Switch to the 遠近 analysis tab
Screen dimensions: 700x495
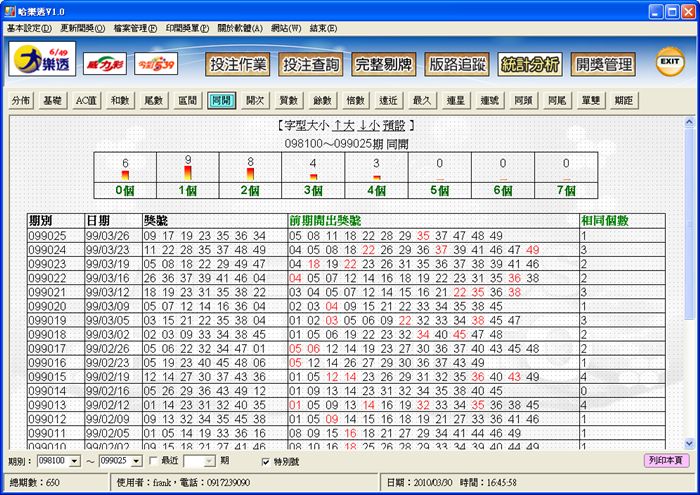(x=388, y=100)
